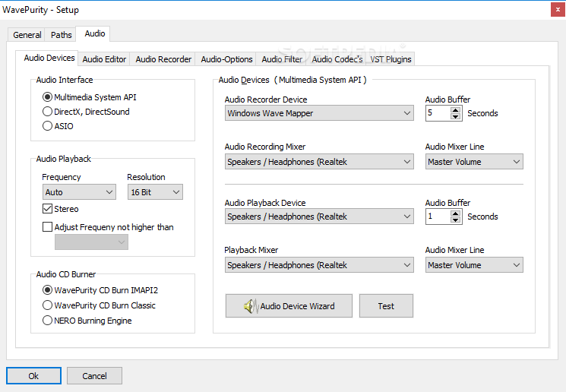This screenshot has width=566, height=392.
Task: Decrease playback Audio Buffer seconds
Action: click(x=456, y=220)
